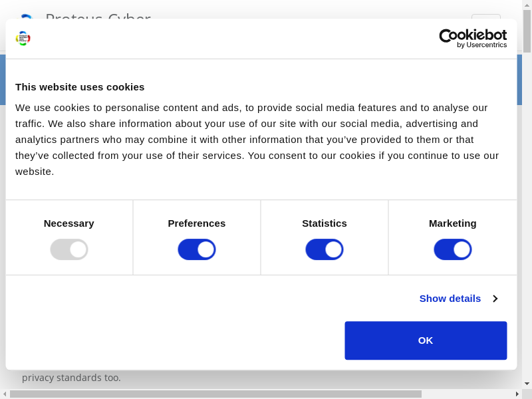Select the Preferences category label

(x=197, y=223)
